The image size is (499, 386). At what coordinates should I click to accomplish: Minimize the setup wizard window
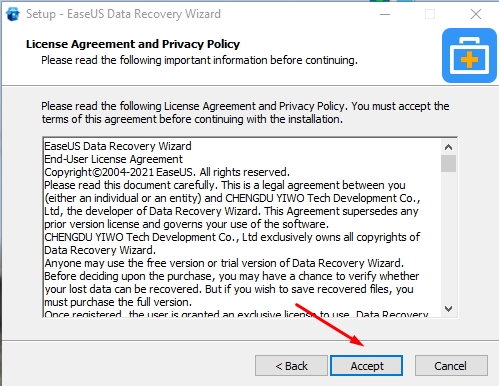coord(385,14)
